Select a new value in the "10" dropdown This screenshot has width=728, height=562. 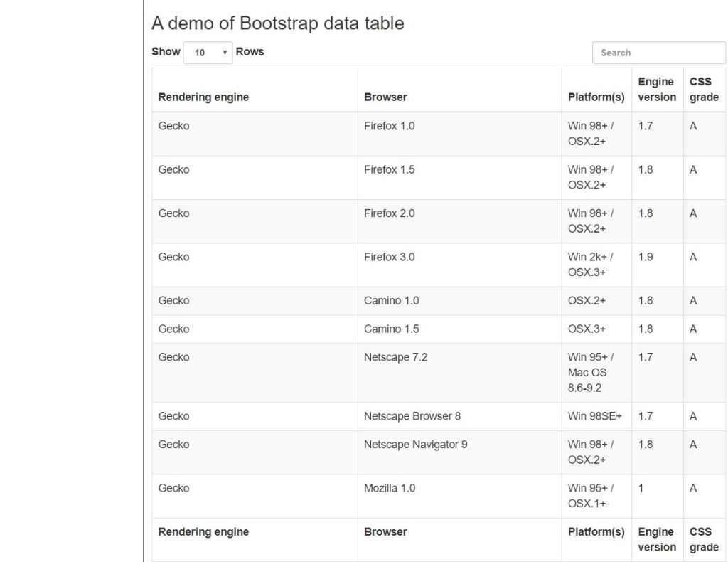[x=208, y=53]
